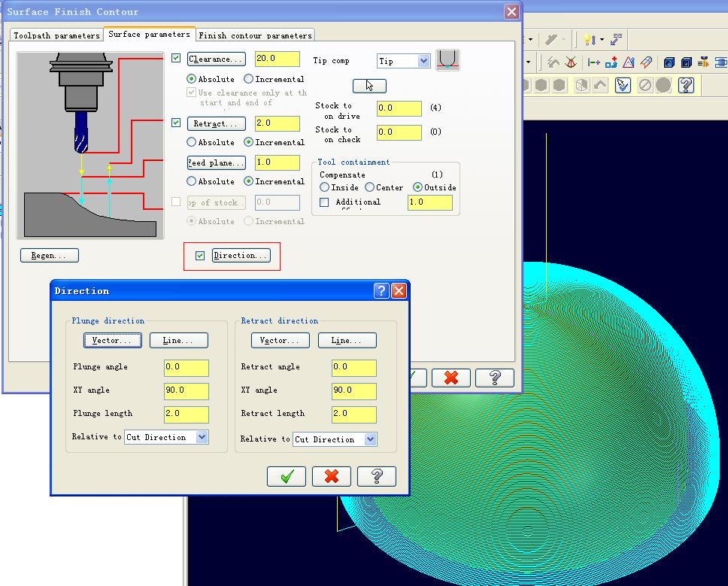Click the Clearance value field 20.0
Viewport: 728px width, 586px height.
click(x=278, y=59)
